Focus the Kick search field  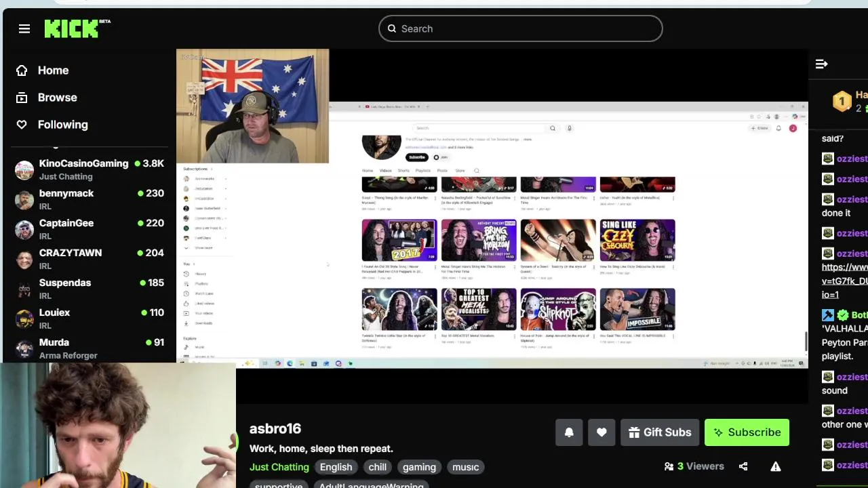(x=520, y=28)
